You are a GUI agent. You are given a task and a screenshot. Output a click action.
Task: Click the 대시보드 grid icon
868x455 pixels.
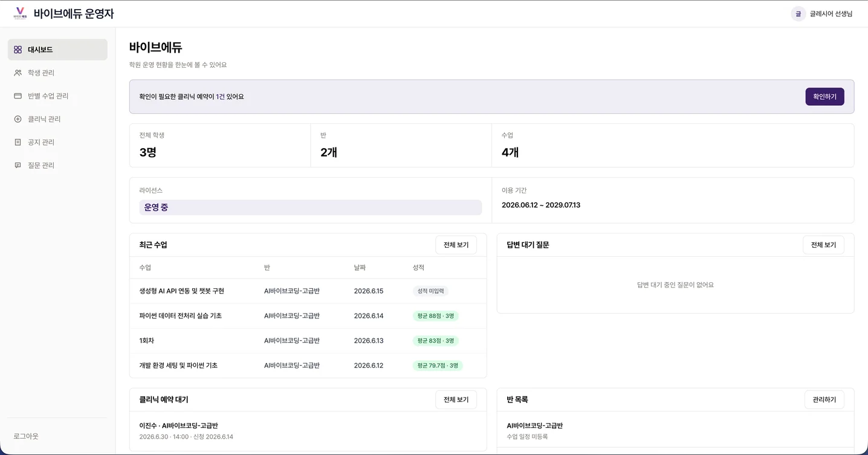tap(18, 50)
